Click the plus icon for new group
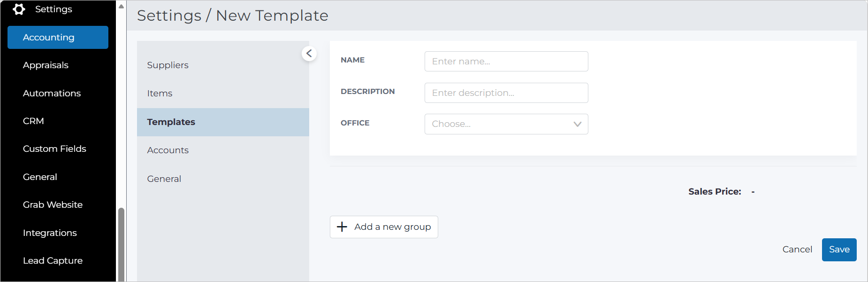The width and height of the screenshot is (868, 282). (x=342, y=227)
